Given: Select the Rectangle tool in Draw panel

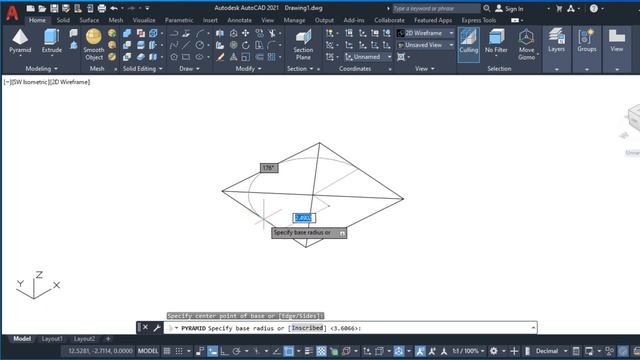Looking at the screenshot, I should 186,57.
